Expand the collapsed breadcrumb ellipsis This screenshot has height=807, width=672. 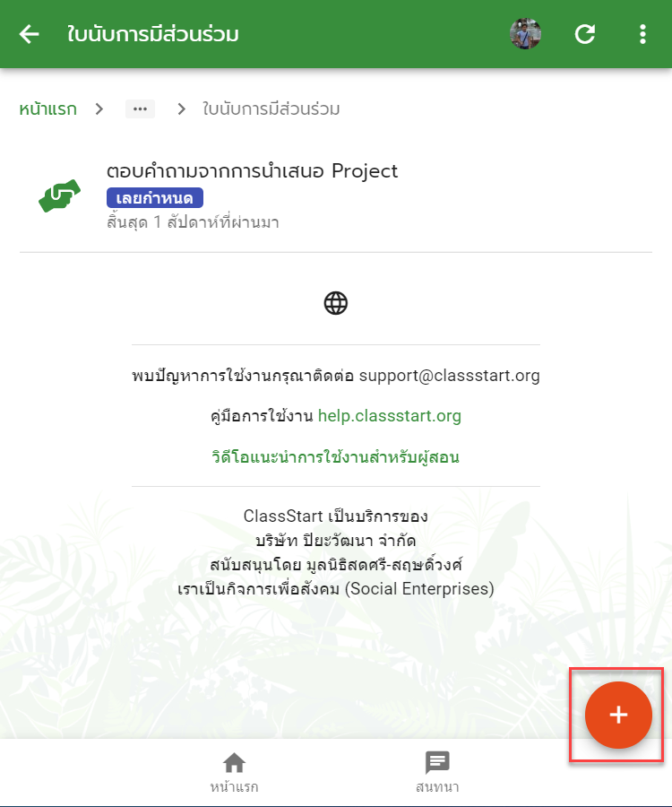click(x=140, y=109)
